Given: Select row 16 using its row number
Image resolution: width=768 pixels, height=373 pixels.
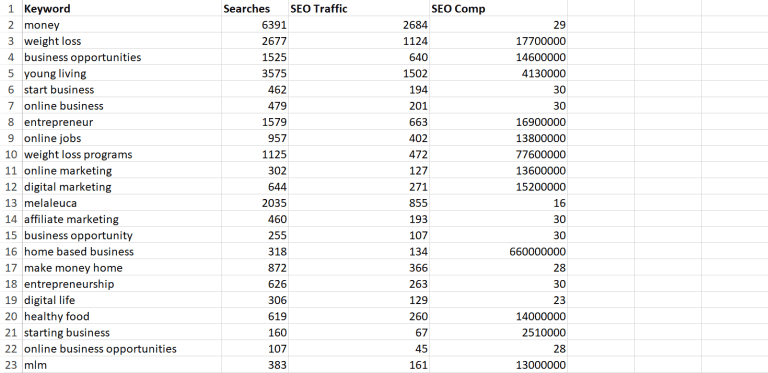Looking at the screenshot, I should point(11,251).
